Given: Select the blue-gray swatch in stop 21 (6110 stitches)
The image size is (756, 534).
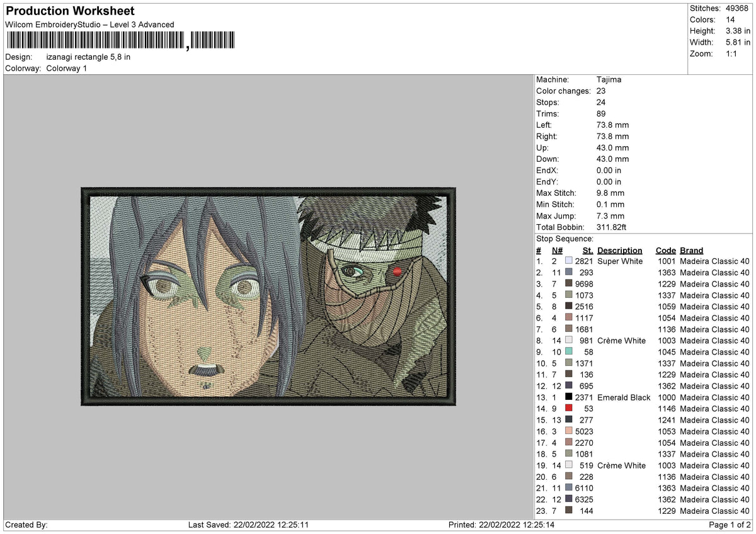Looking at the screenshot, I should point(569,488).
